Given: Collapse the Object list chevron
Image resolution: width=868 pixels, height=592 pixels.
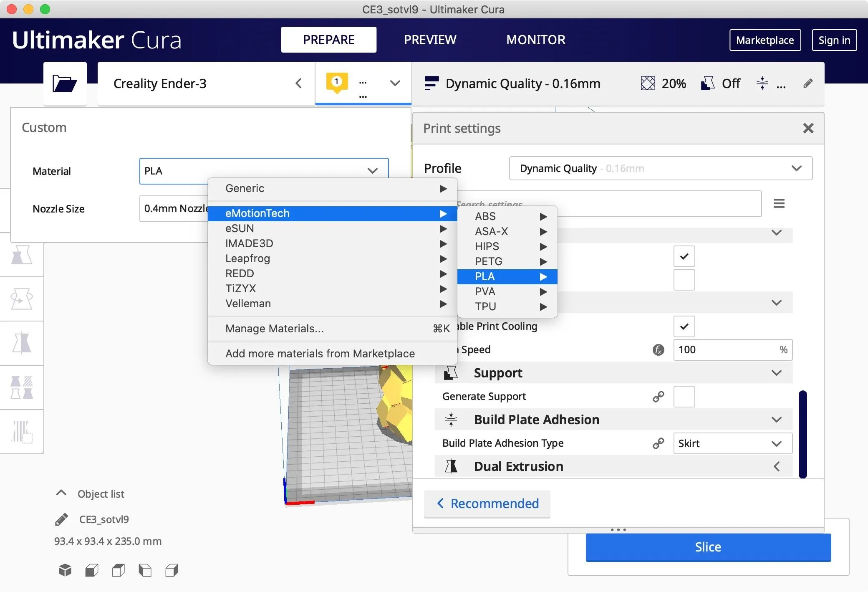Looking at the screenshot, I should click(61, 493).
